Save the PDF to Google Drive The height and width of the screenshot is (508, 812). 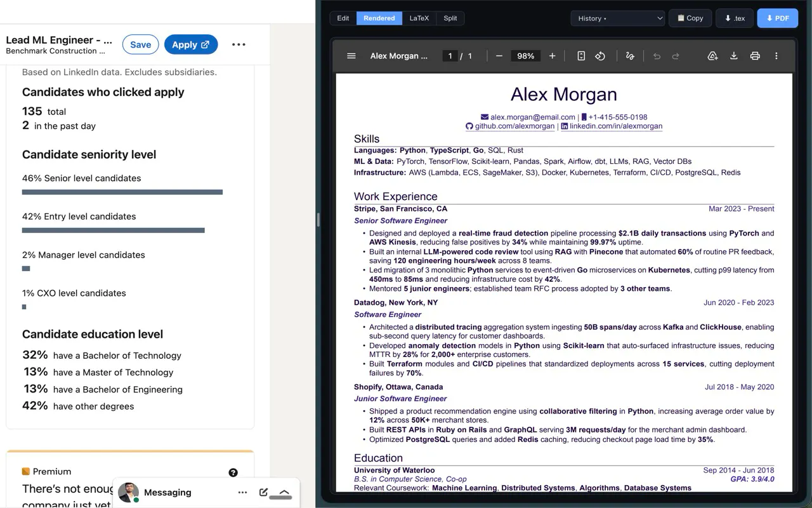coord(712,56)
